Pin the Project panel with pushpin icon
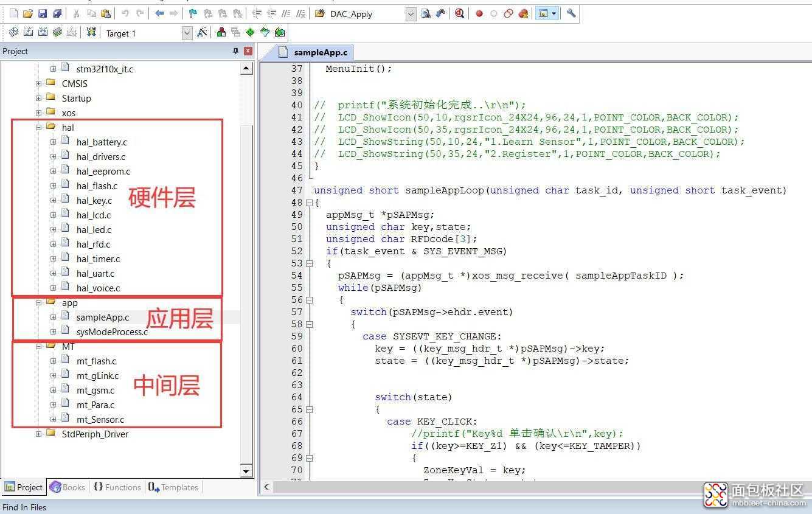 [x=236, y=51]
